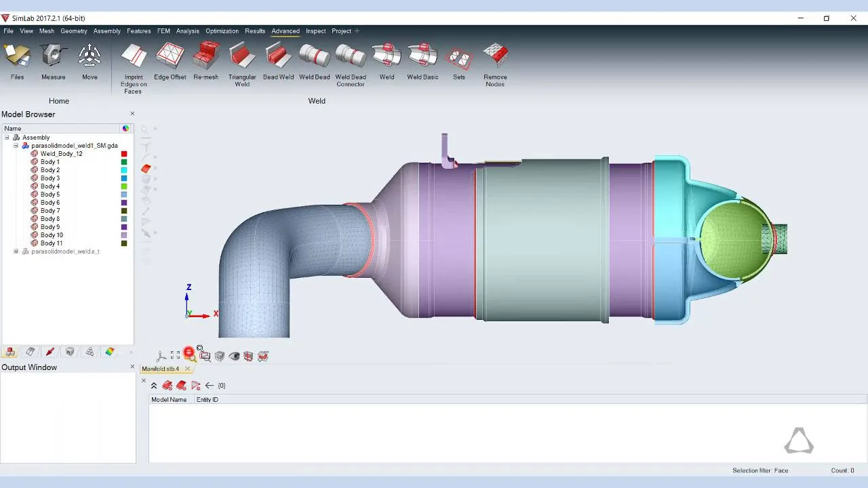868x488 pixels.
Task: Click the Entity ID column header
Action: point(207,400)
